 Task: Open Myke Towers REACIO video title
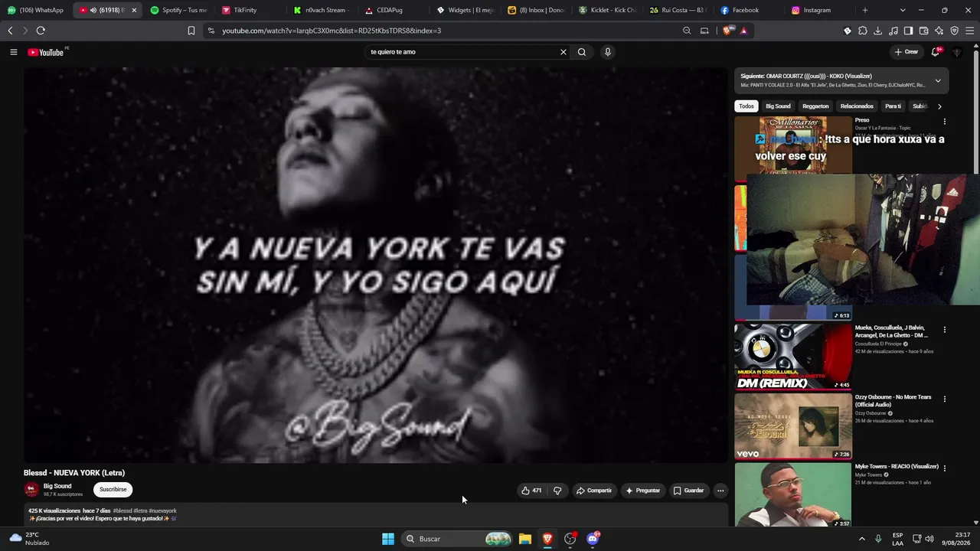click(897, 466)
